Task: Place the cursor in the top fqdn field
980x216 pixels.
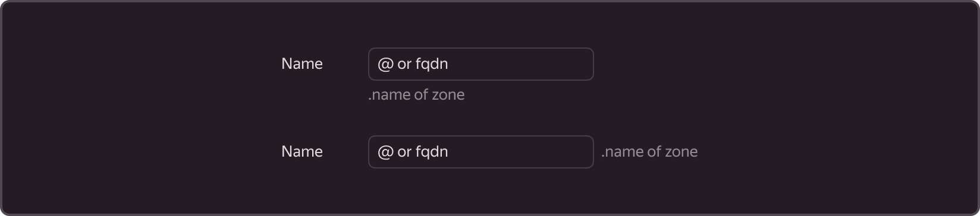Action: click(480, 64)
